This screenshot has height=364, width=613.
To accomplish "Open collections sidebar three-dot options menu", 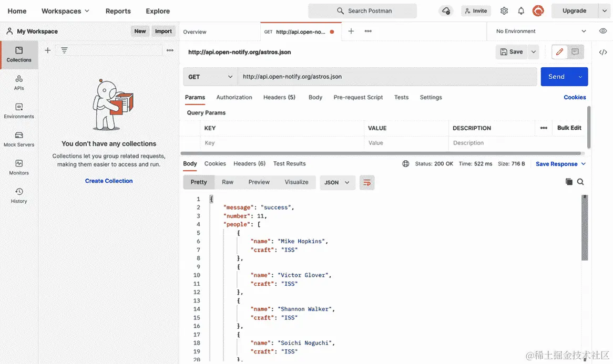I will tap(170, 50).
